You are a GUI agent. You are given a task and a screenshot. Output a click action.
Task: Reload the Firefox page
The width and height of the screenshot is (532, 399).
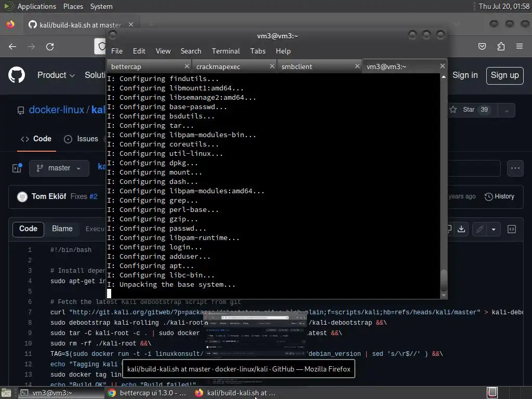click(x=50, y=46)
